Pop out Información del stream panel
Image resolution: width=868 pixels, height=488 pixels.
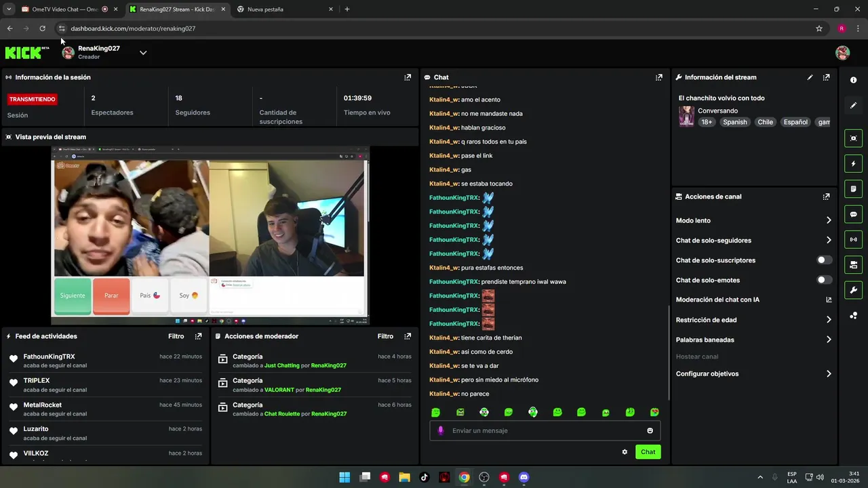(x=826, y=77)
